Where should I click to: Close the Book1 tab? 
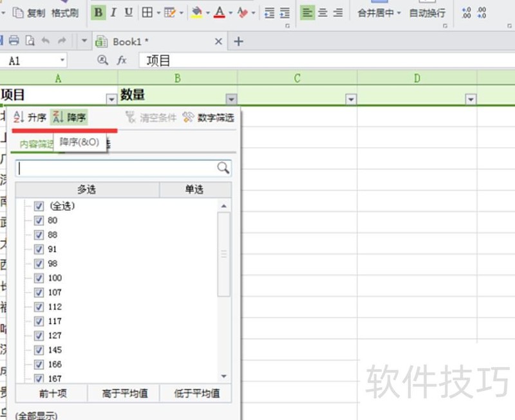tap(218, 41)
